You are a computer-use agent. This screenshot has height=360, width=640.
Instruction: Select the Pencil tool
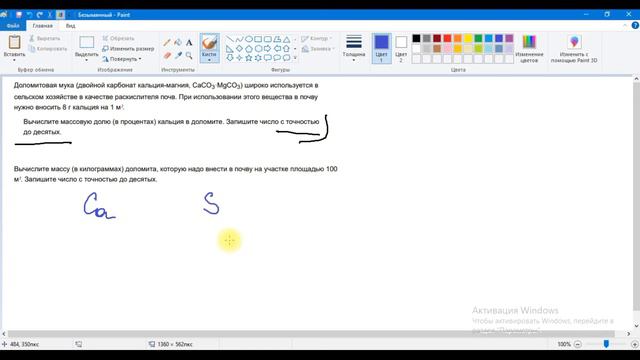pos(167,42)
